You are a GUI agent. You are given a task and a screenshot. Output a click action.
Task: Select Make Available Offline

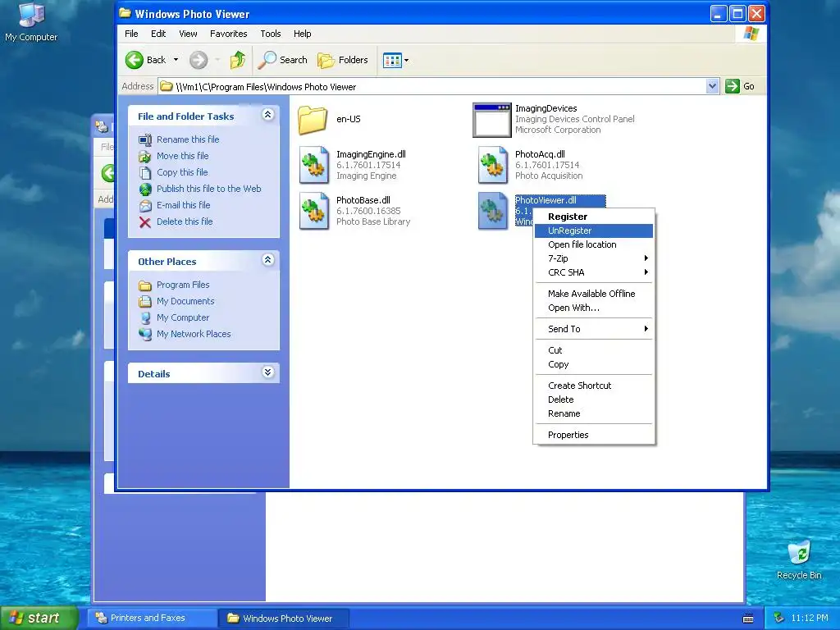click(x=594, y=294)
